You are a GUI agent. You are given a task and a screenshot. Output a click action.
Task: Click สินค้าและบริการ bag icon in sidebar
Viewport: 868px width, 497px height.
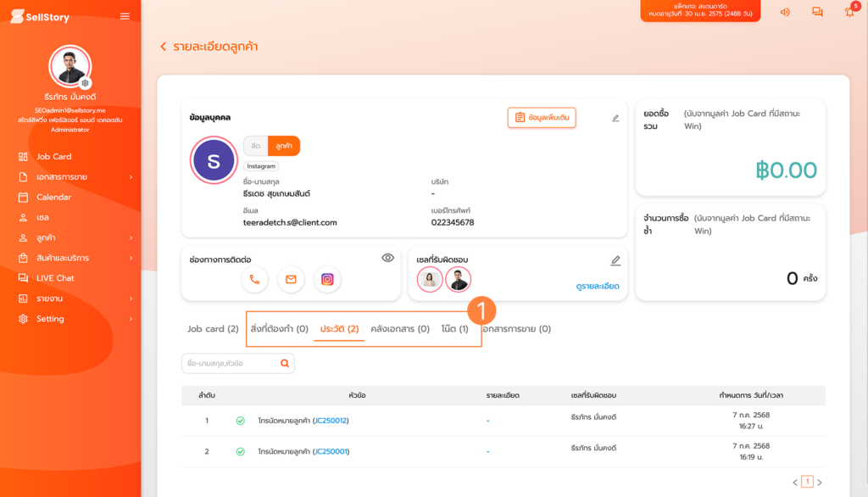pos(23,258)
